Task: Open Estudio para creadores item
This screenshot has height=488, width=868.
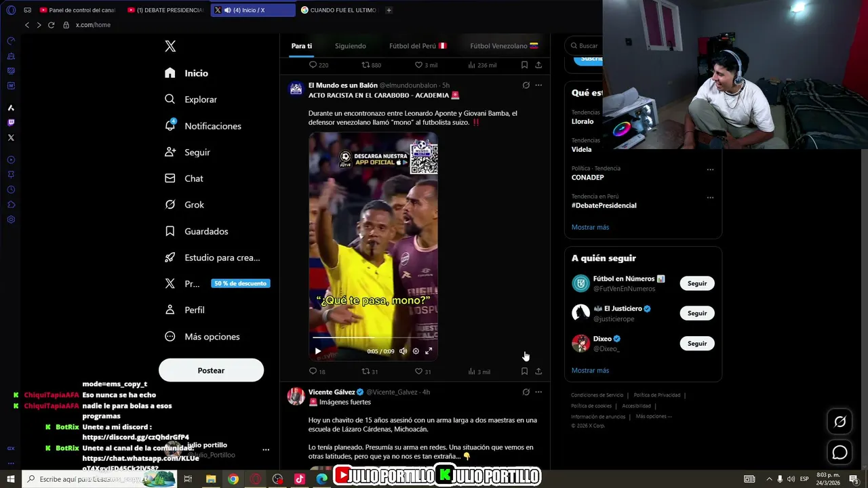Action: tap(212, 258)
